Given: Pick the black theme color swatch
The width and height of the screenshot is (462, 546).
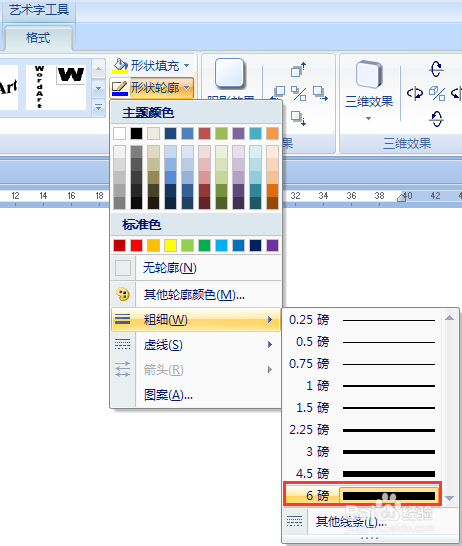Looking at the screenshot, I should (x=136, y=133).
